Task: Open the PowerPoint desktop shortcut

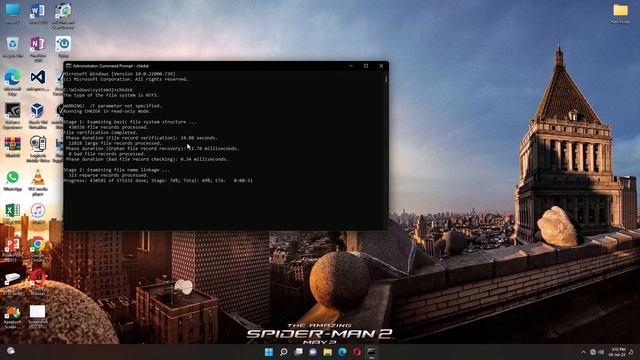Action: coord(13,249)
